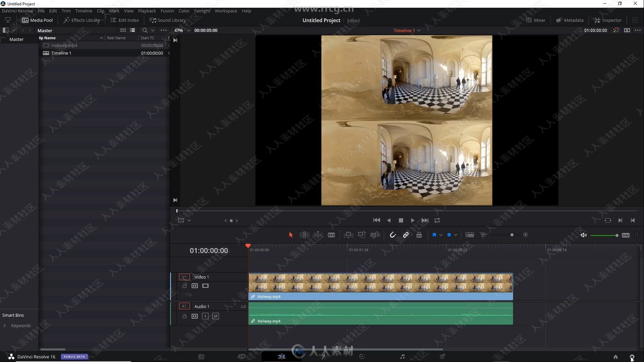Toggle Position Lock button
Image resolution: width=644 pixels, height=362 pixels.
(419, 235)
